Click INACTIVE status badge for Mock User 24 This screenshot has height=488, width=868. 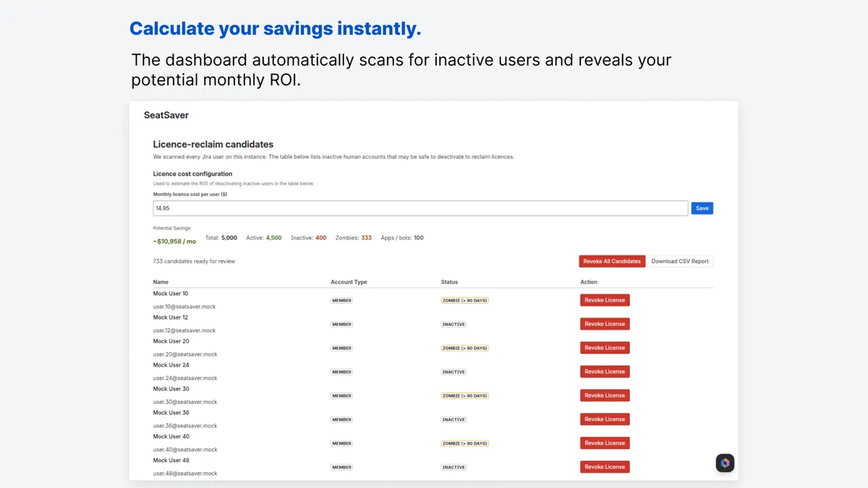point(454,372)
